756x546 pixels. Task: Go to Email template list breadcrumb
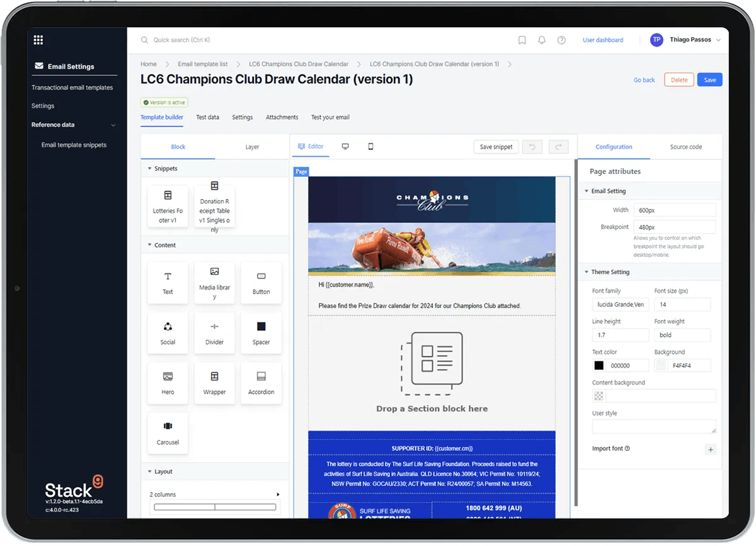203,64
